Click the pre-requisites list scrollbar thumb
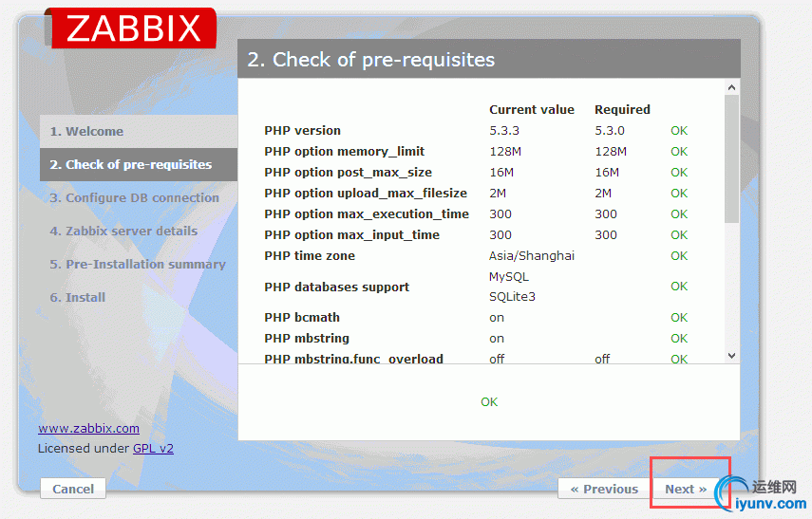This screenshot has height=519, width=812. (731, 158)
